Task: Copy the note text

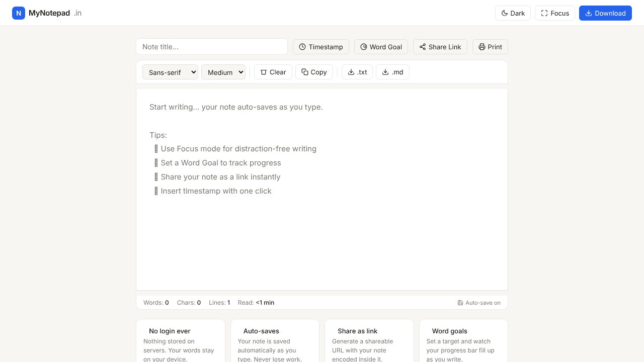Action: [x=314, y=72]
